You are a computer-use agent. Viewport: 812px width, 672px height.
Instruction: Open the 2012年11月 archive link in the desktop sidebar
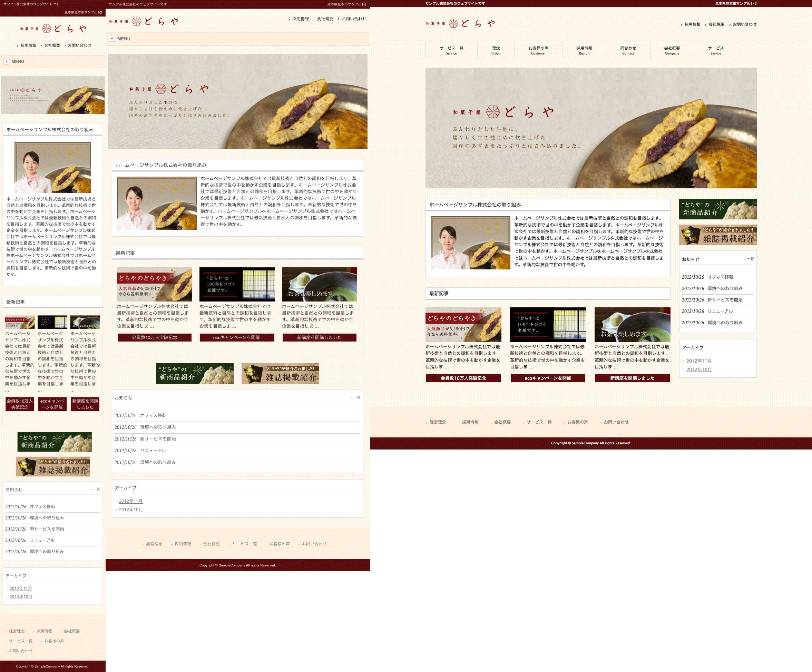pos(699,361)
